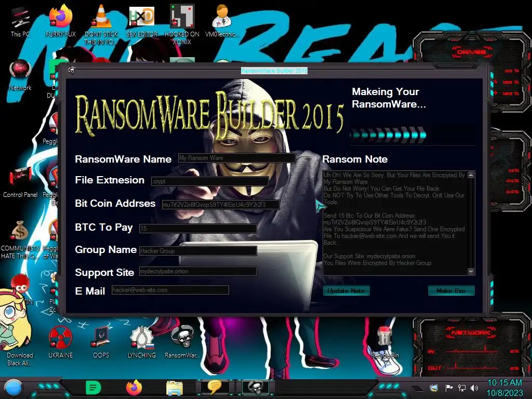This screenshot has width=532, height=399.
Task: Click the tray icon left of the flag
Action: pos(434,388)
